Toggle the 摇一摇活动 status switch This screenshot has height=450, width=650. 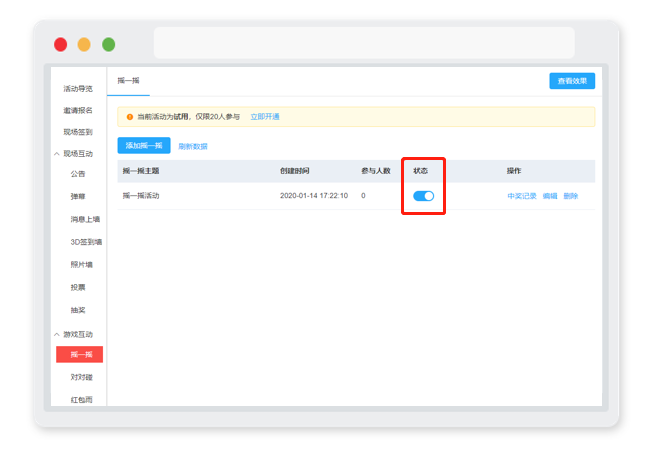pyautogui.click(x=423, y=196)
